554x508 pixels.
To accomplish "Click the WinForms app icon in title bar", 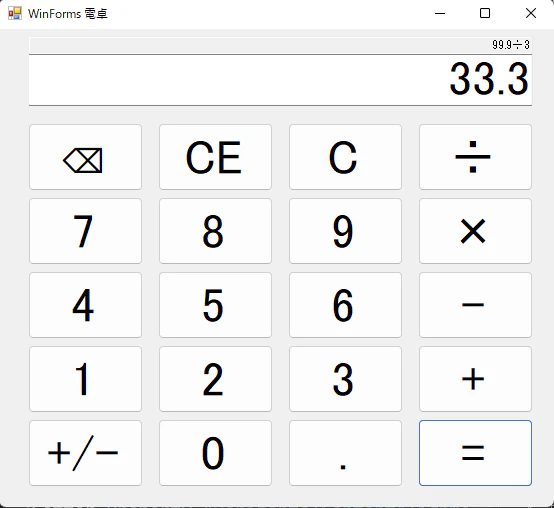I will pos(14,13).
